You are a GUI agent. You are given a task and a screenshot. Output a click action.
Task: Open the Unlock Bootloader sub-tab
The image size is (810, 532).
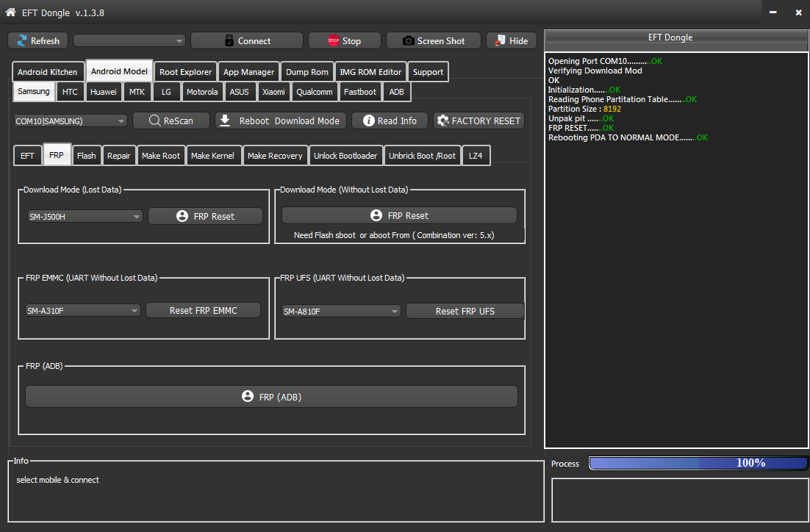coord(345,156)
